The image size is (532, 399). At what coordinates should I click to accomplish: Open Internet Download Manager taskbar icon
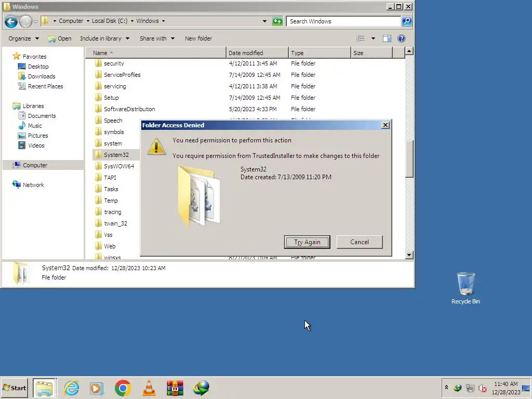tap(201, 388)
